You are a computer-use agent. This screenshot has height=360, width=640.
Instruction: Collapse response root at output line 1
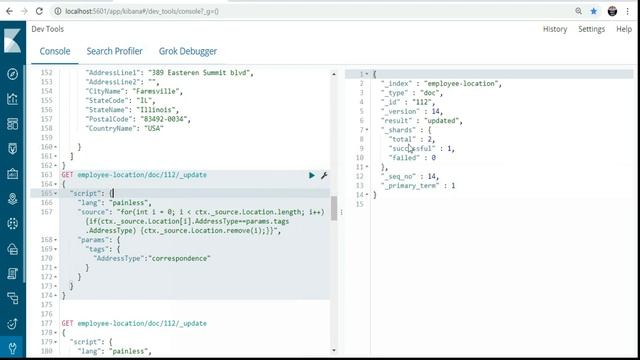coord(367,74)
